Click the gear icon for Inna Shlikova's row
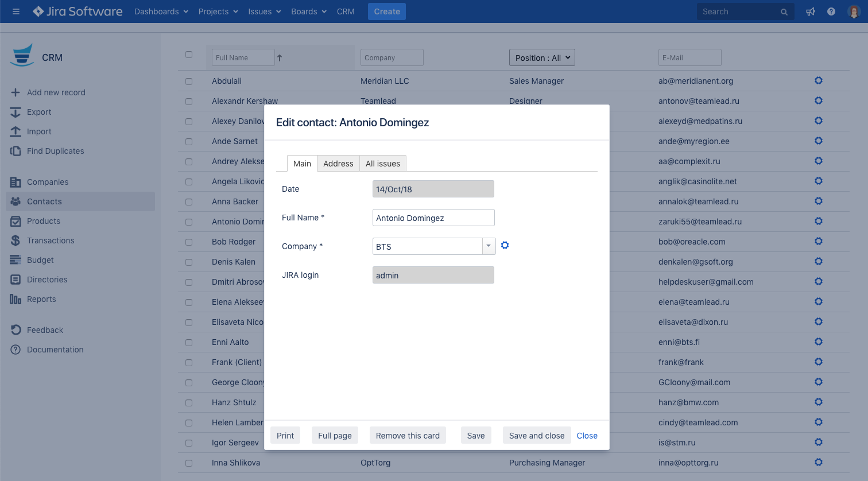868x481 pixels. click(819, 463)
